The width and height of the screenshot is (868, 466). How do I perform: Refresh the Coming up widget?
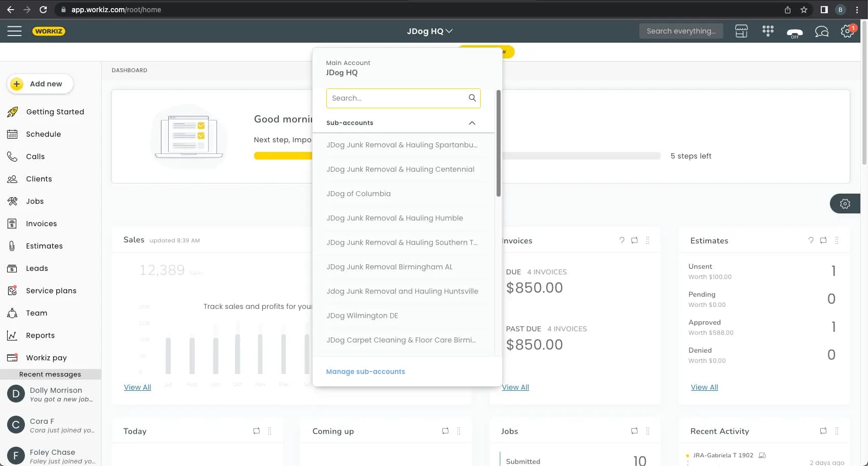[445, 431]
